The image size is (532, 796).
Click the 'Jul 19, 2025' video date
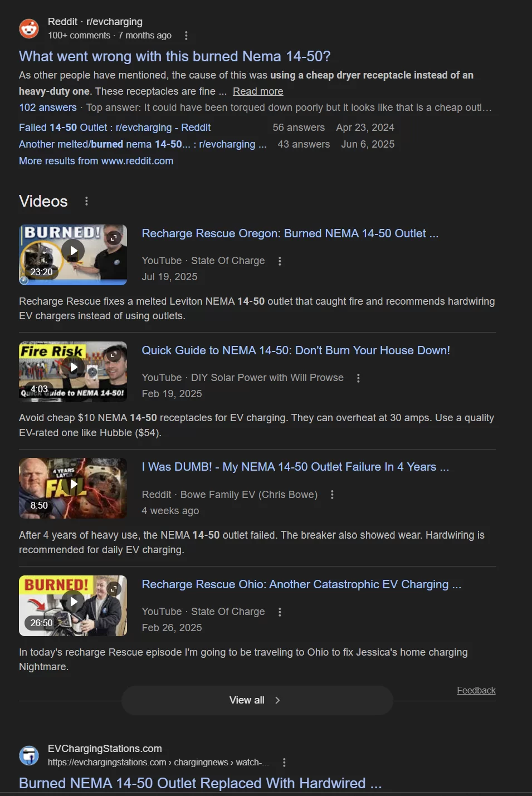pyautogui.click(x=169, y=277)
